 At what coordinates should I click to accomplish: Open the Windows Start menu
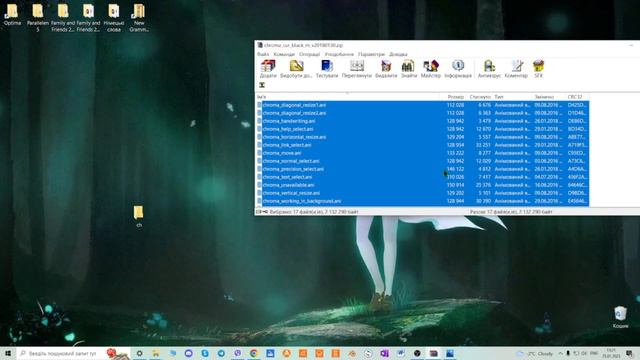8,353
